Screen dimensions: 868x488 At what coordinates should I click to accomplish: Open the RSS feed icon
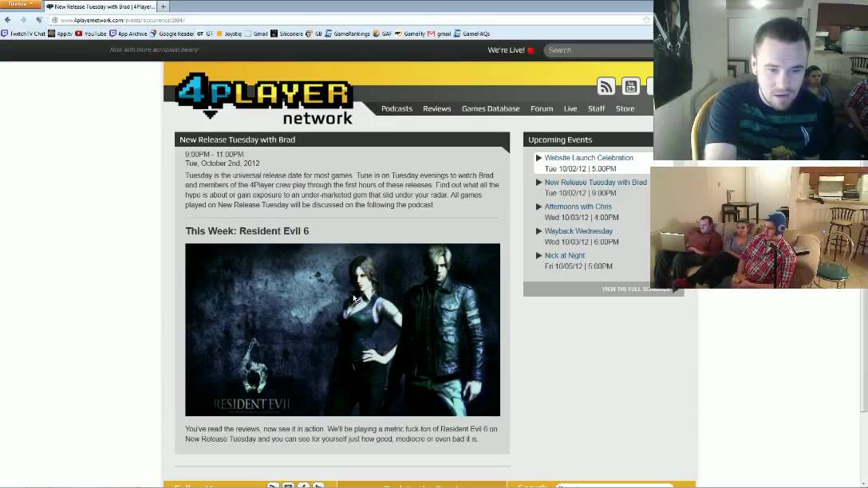click(x=606, y=86)
